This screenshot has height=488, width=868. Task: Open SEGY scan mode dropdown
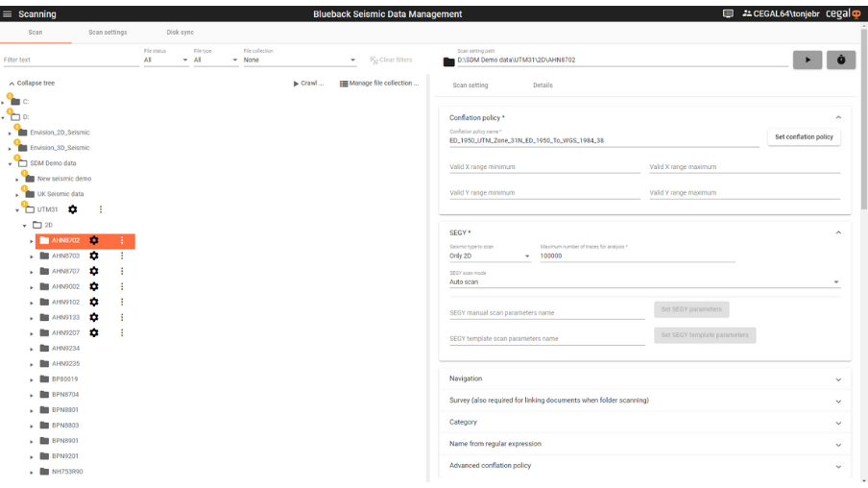(x=644, y=281)
